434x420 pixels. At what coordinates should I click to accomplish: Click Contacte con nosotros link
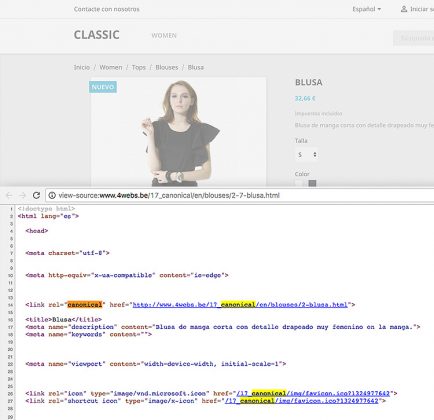(x=107, y=9)
